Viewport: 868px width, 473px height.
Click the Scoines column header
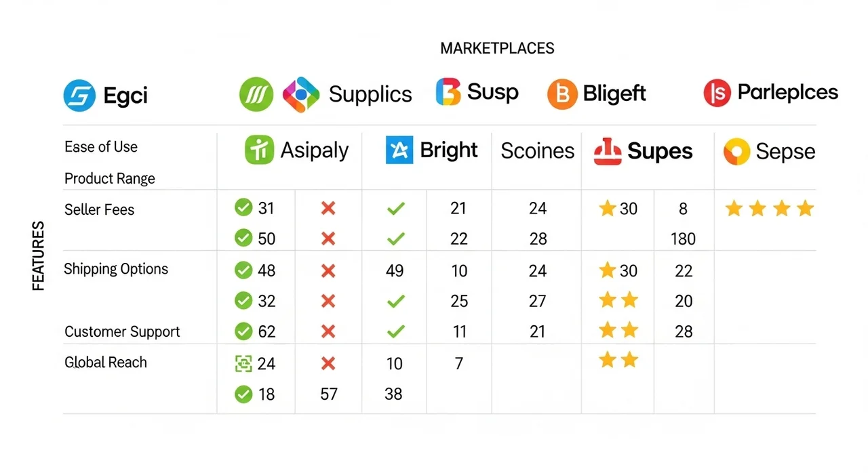pos(537,151)
